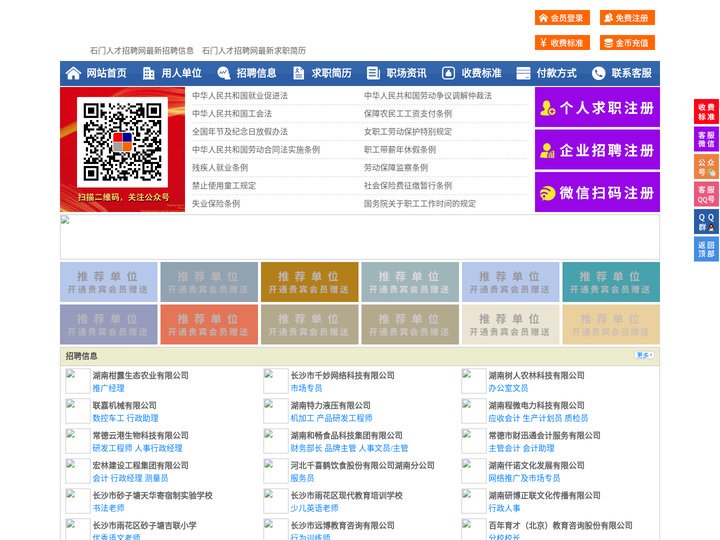
Task: Click 联嘉机械有限公司 company name
Action: coord(124,405)
